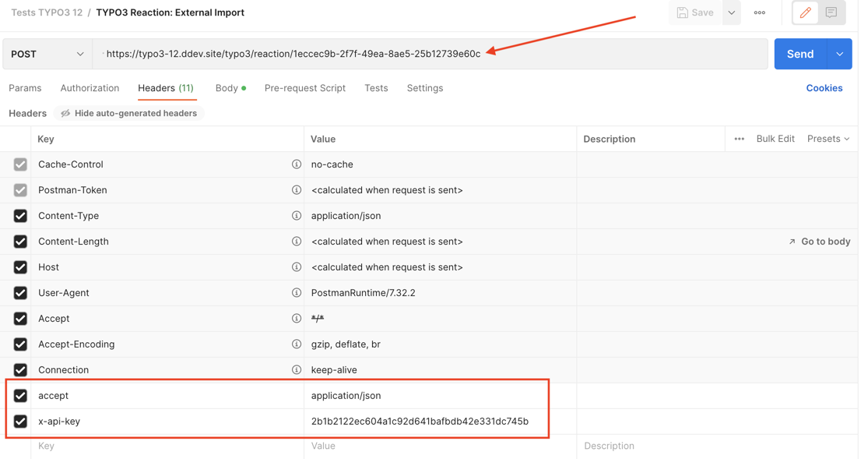This screenshot has height=459, width=868.
Task: Expand the Send button dropdown arrow
Action: (839, 54)
